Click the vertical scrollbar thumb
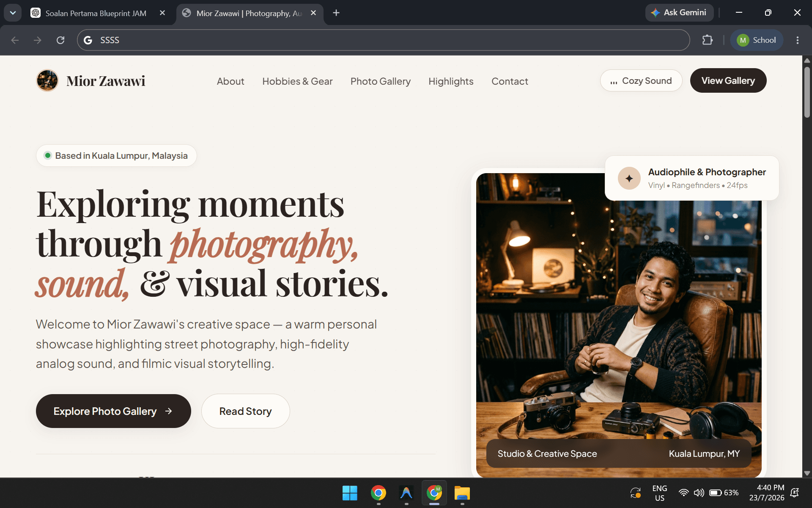 (x=807, y=92)
